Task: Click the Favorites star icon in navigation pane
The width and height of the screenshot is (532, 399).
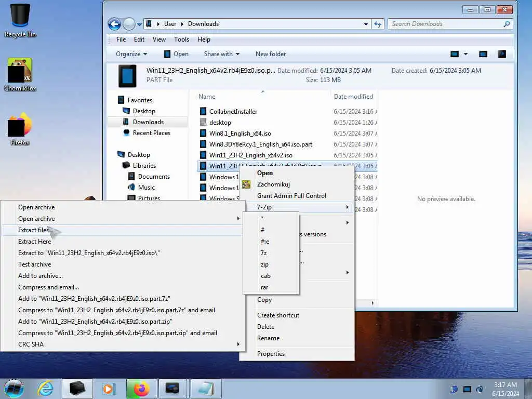Action: [x=121, y=100]
